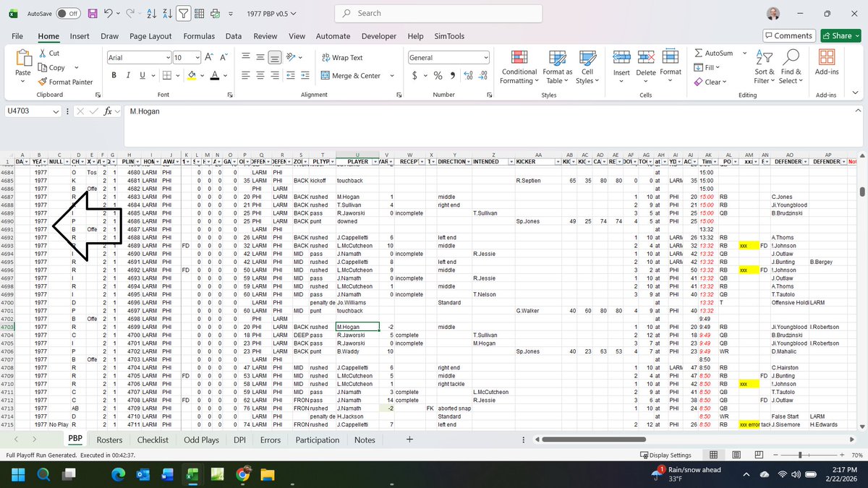Adjust the zoom slider in status bar
868x488 pixels.
[x=800, y=455]
